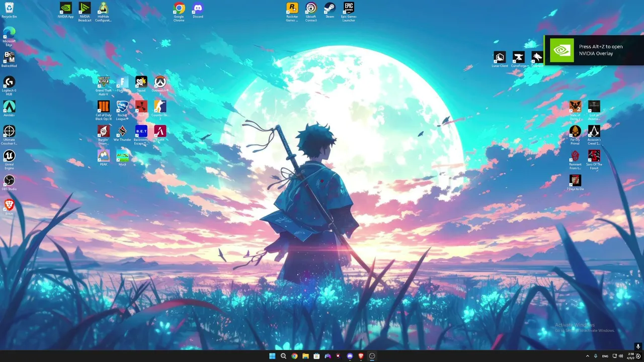Open Microsoft Store from the taskbar
This screenshot has width=644, height=362.
[x=316, y=356]
